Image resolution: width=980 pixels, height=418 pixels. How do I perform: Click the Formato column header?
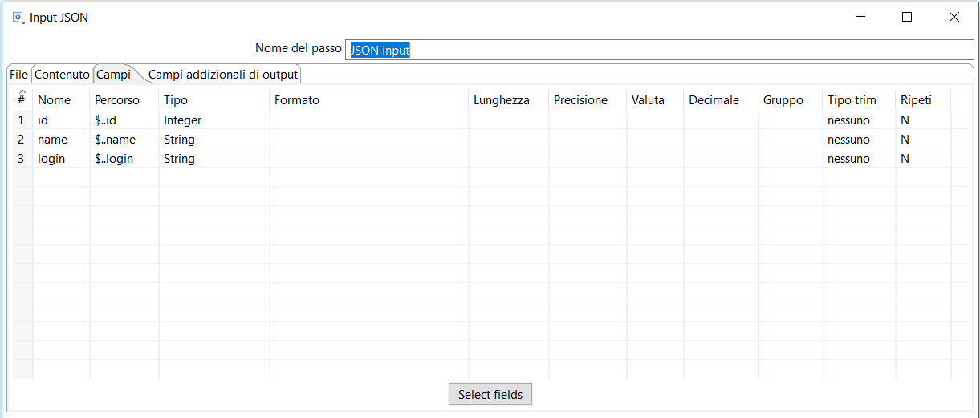(369, 100)
